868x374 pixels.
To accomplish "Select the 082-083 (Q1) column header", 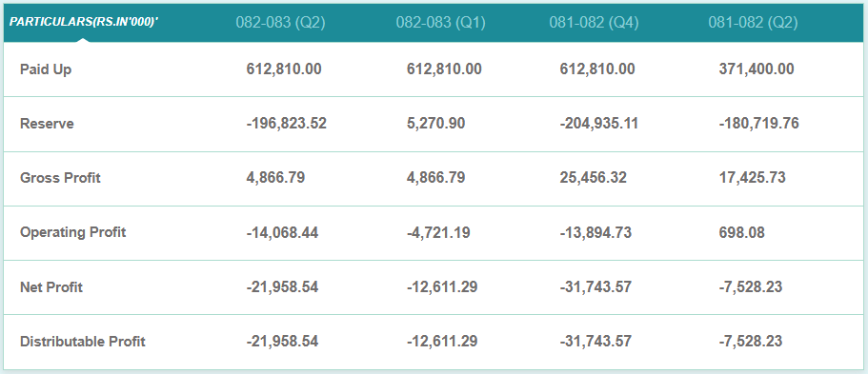I will click(x=440, y=23).
